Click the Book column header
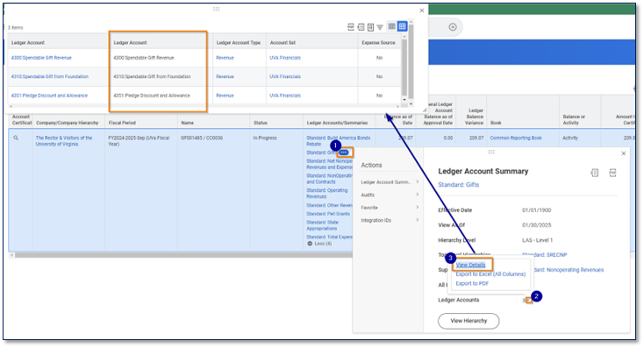 (496, 123)
